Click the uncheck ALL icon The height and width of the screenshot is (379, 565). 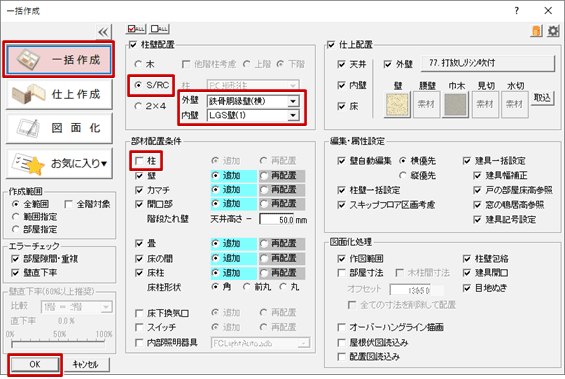point(160,29)
